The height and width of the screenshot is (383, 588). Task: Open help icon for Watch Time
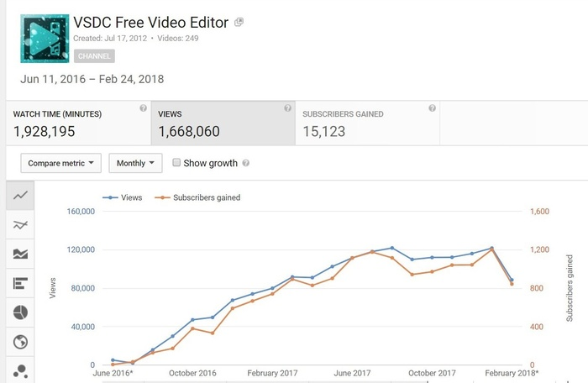(x=144, y=108)
